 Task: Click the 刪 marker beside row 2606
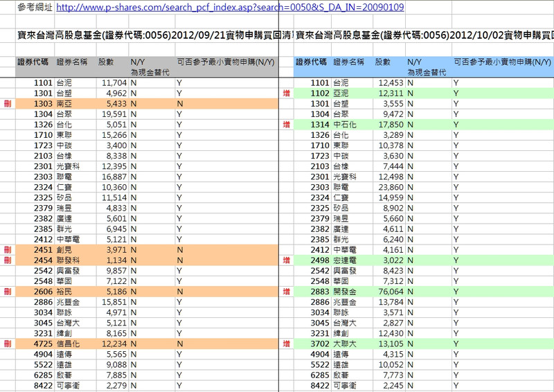coord(8,292)
